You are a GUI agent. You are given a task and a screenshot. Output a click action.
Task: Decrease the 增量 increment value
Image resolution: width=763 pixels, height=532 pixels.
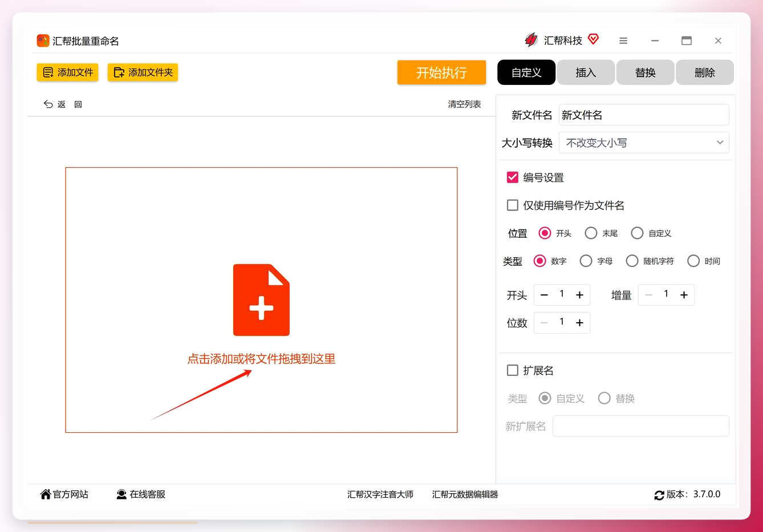tap(648, 295)
